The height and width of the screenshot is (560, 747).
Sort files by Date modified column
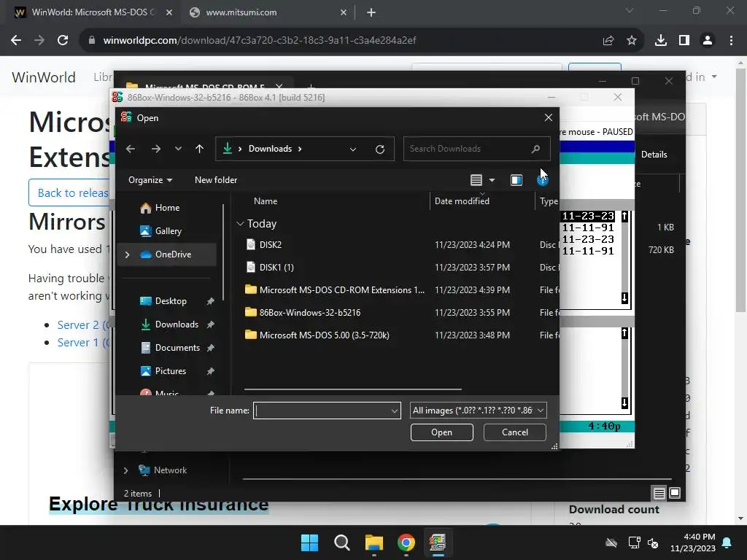click(462, 201)
